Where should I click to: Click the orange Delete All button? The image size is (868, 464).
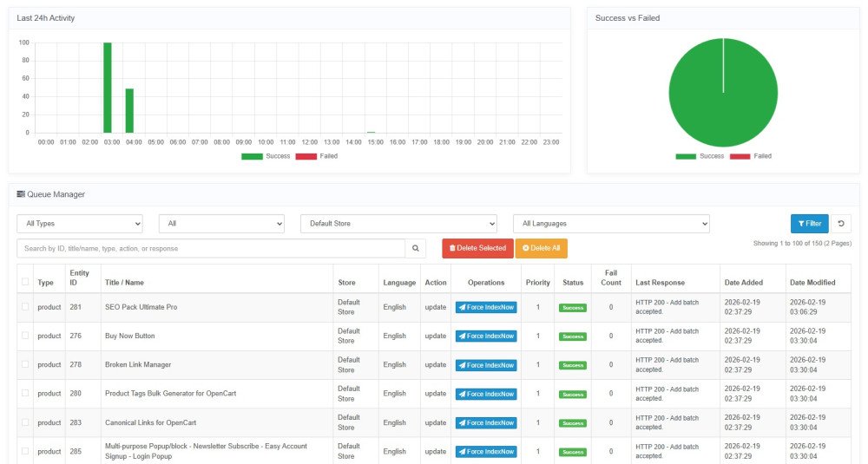click(542, 248)
